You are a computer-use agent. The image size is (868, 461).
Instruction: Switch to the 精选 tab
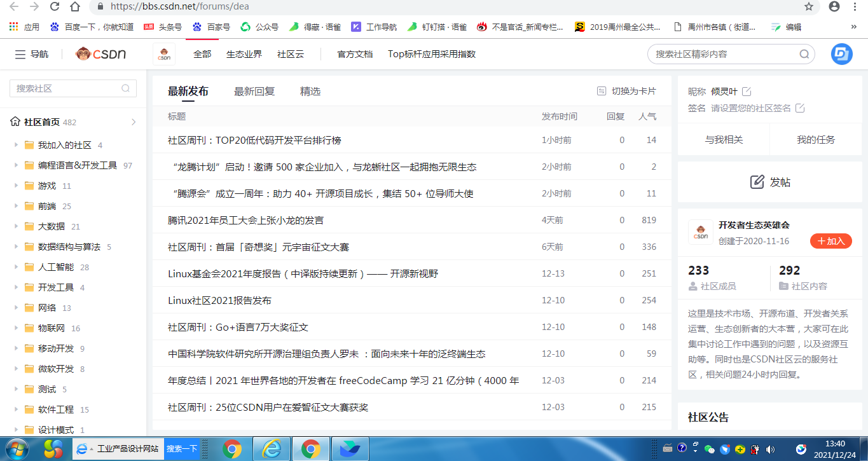(x=310, y=92)
